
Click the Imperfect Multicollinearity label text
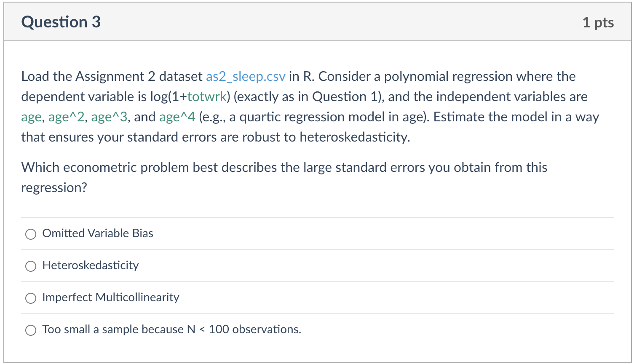pyautogui.click(x=110, y=297)
